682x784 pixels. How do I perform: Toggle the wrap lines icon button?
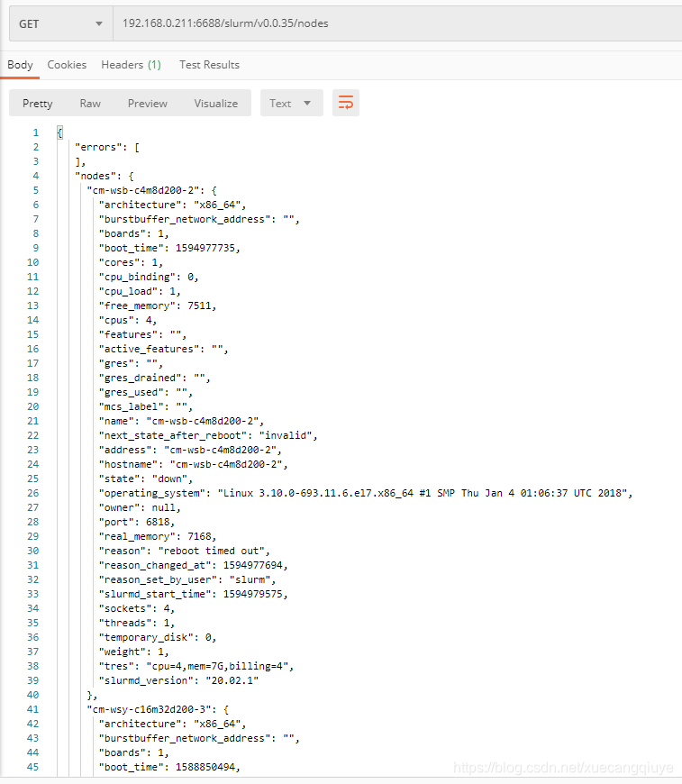(x=345, y=103)
